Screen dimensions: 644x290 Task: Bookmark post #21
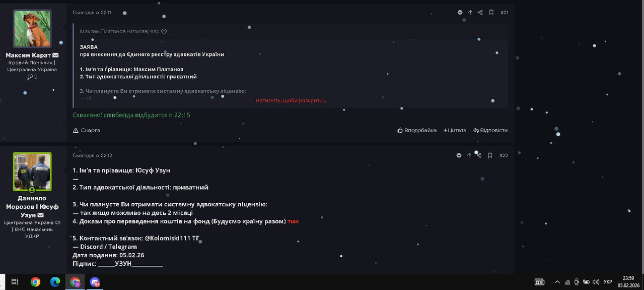[491, 13]
